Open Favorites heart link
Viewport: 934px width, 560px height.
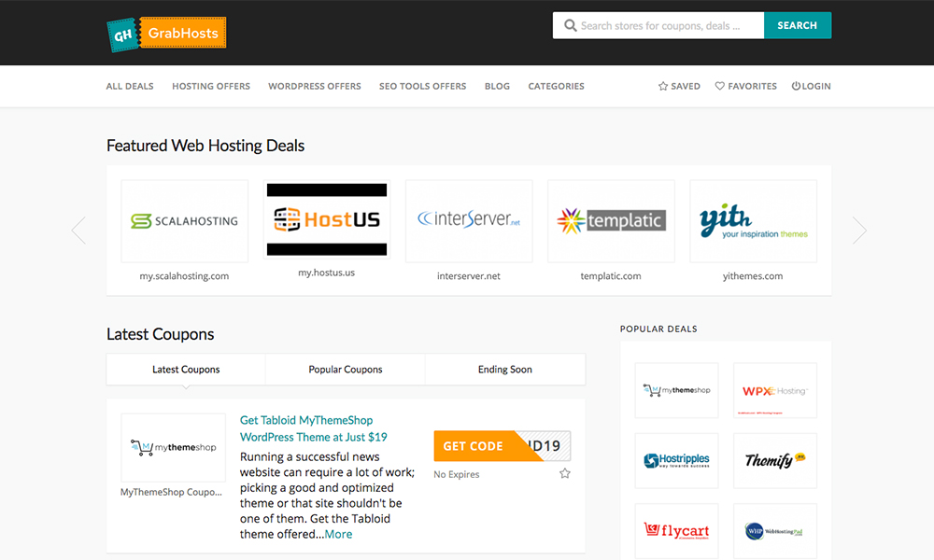coord(745,86)
